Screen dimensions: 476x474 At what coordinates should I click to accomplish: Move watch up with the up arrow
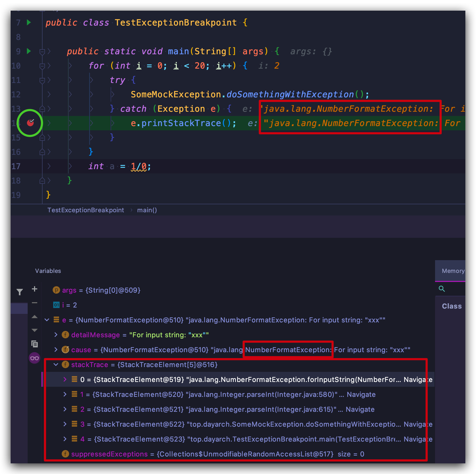point(35,317)
